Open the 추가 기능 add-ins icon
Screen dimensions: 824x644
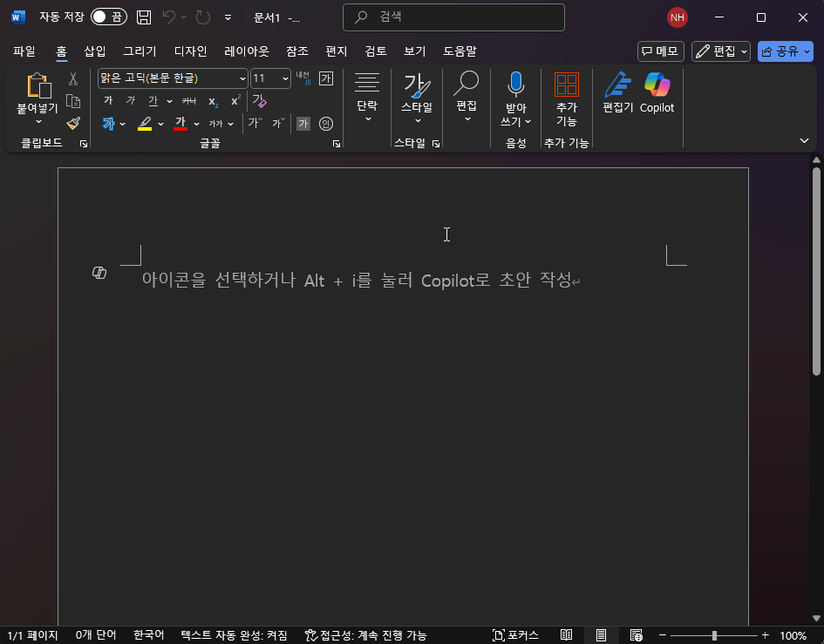tap(567, 84)
